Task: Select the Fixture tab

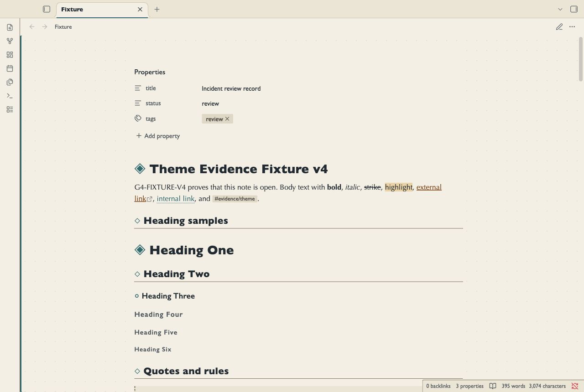Action: [102, 10]
